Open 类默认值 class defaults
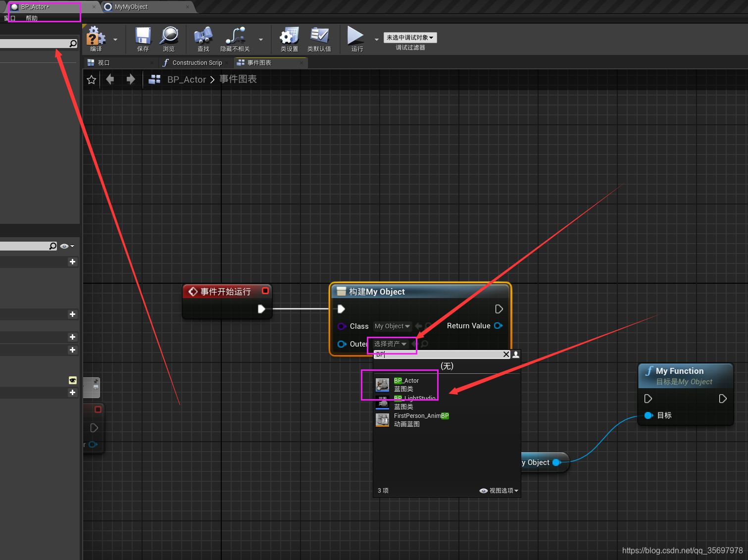Screen dimensions: 748x560 point(319,39)
